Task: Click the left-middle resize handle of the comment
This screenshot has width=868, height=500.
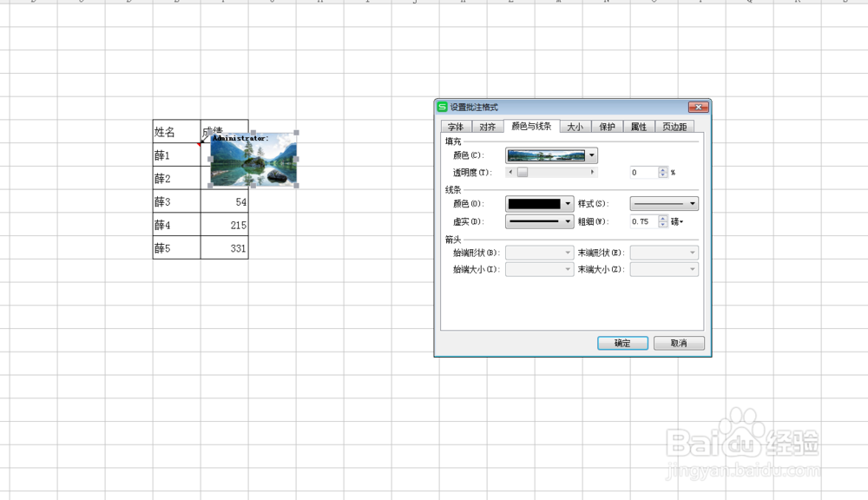Action: point(210,160)
